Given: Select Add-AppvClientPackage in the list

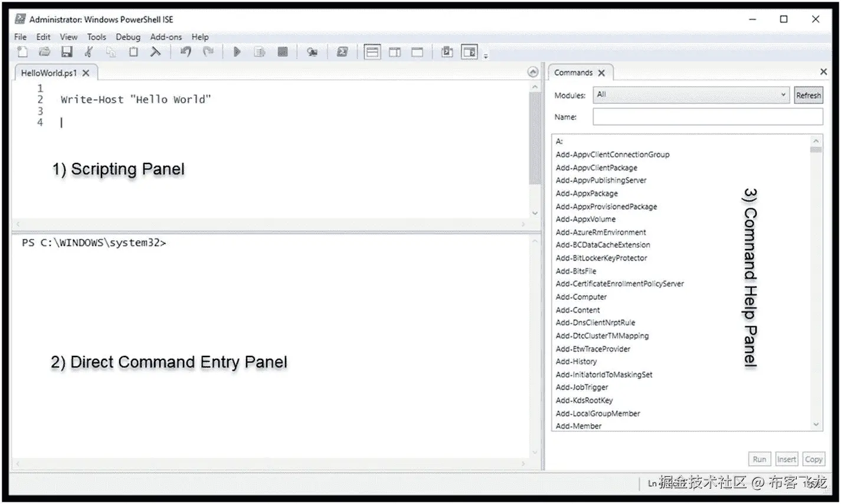Looking at the screenshot, I should (596, 168).
